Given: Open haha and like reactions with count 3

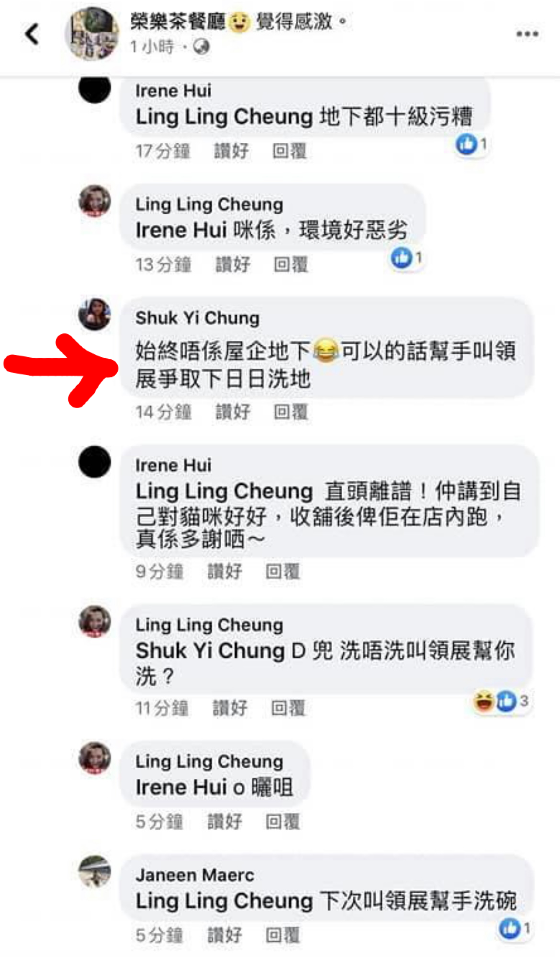Looking at the screenshot, I should click(x=501, y=701).
